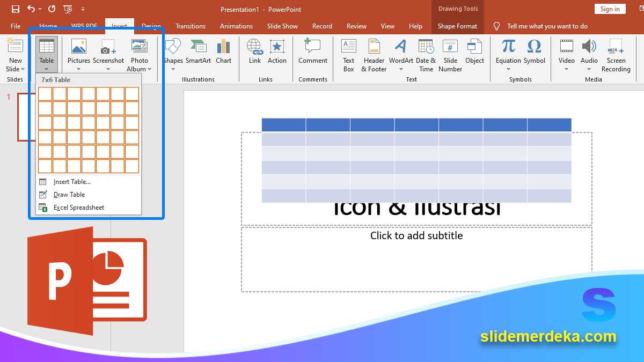Open the Record tab
This screenshot has width=644, height=362.
[322, 26]
